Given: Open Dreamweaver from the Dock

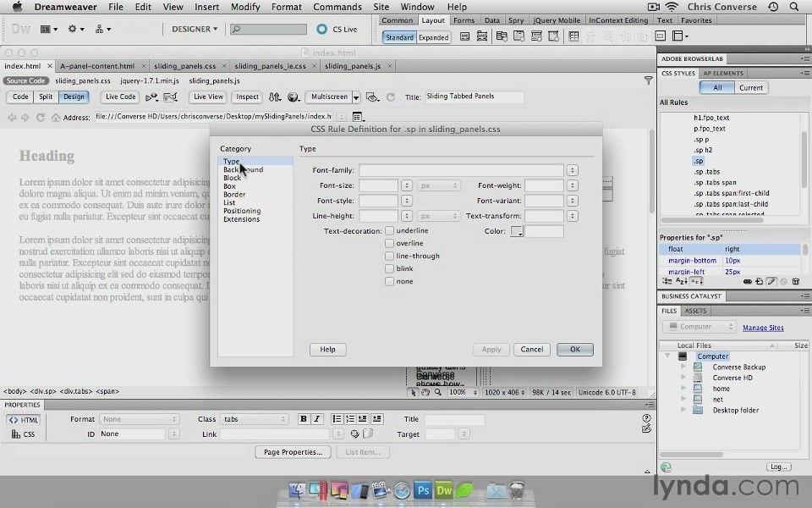Looking at the screenshot, I should (444, 490).
